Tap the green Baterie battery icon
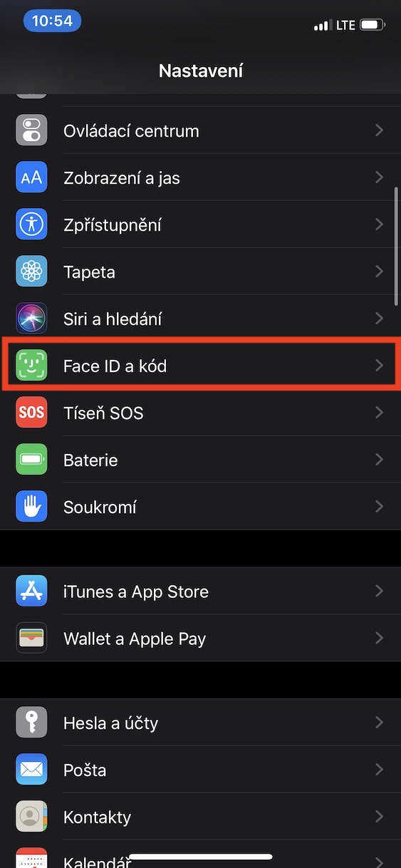Viewport: 401px width, 868px height. [x=31, y=460]
